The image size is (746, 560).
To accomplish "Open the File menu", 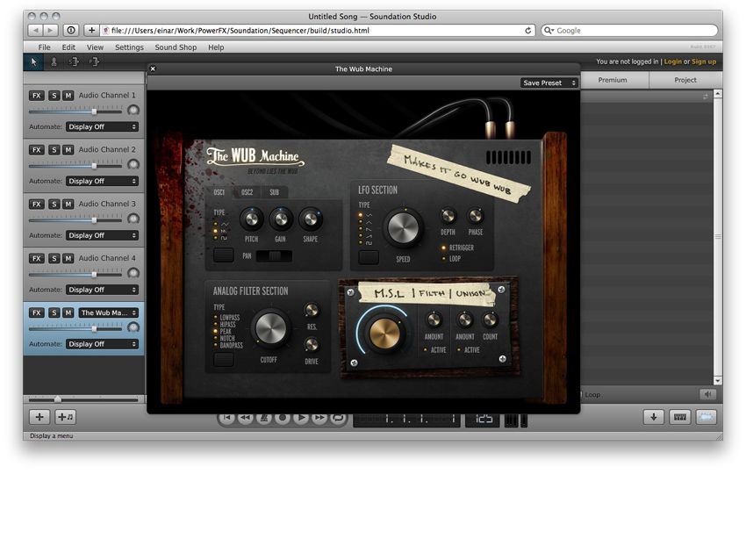I will click(x=44, y=47).
